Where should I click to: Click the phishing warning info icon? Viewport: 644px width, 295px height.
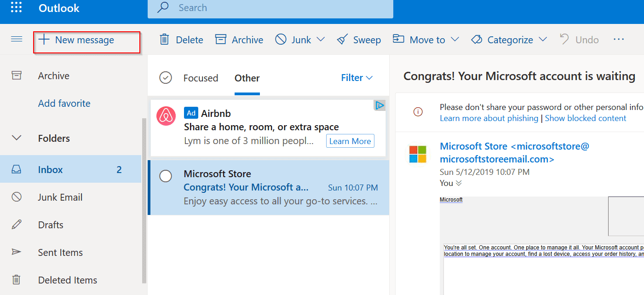(x=418, y=112)
